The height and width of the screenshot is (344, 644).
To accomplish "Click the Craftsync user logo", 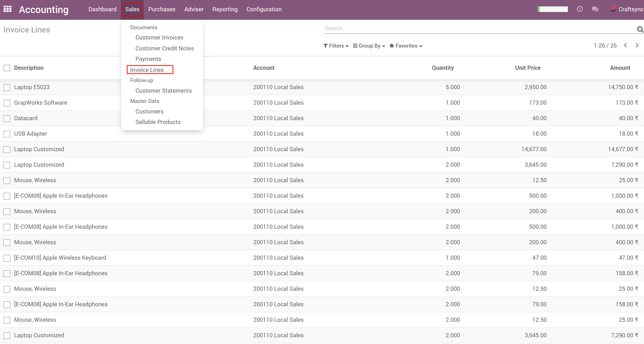I will (613, 9).
